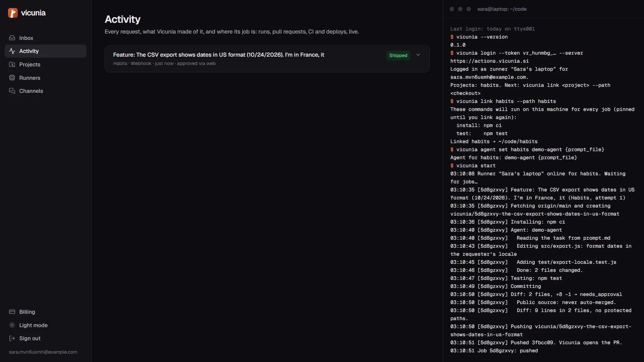Click the terminal title sara@laptop: ~/code
Viewport: 644px width, 362px height.
click(x=502, y=9)
